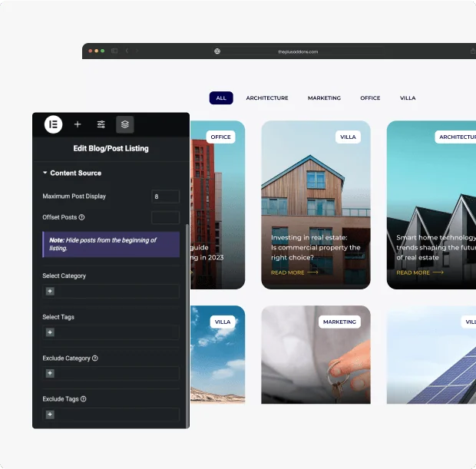Image resolution: width=476 pixels, height=469 pixels.
Task: Click browser sidebar toggle icon
Action: pos(114,51)
